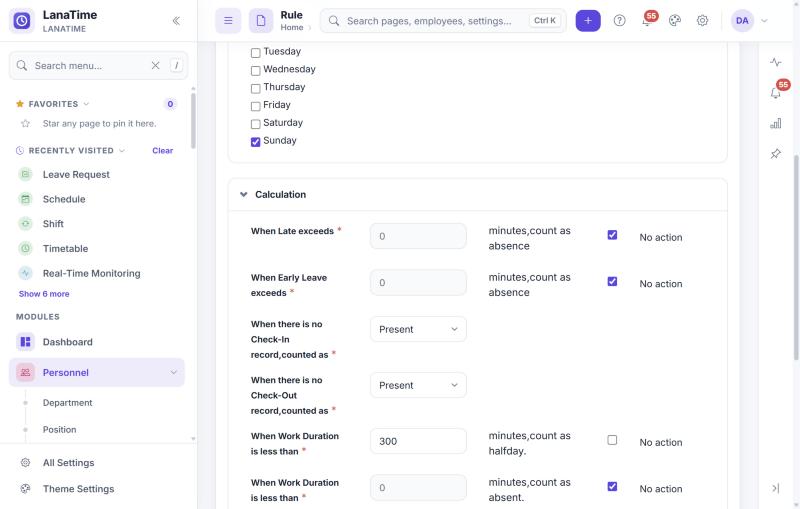
Task: Click the Favorites count badge 0
Action: (x=170, y=104)
